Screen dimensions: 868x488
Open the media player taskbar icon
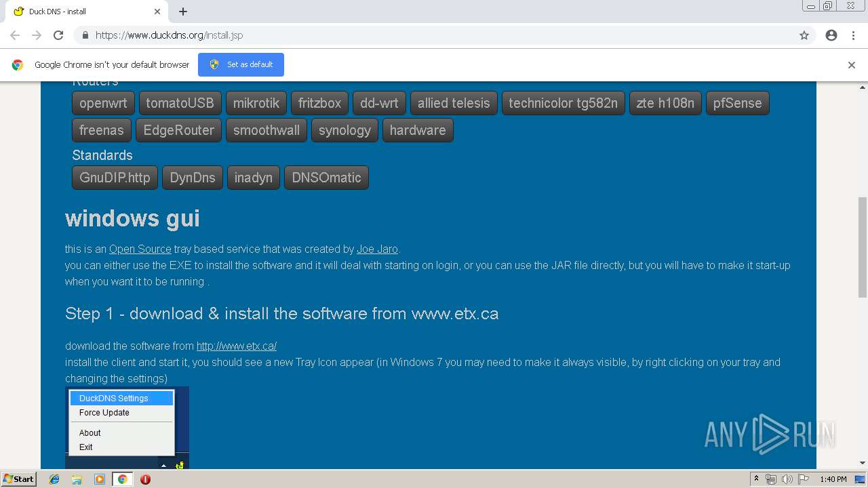(100, 479)
